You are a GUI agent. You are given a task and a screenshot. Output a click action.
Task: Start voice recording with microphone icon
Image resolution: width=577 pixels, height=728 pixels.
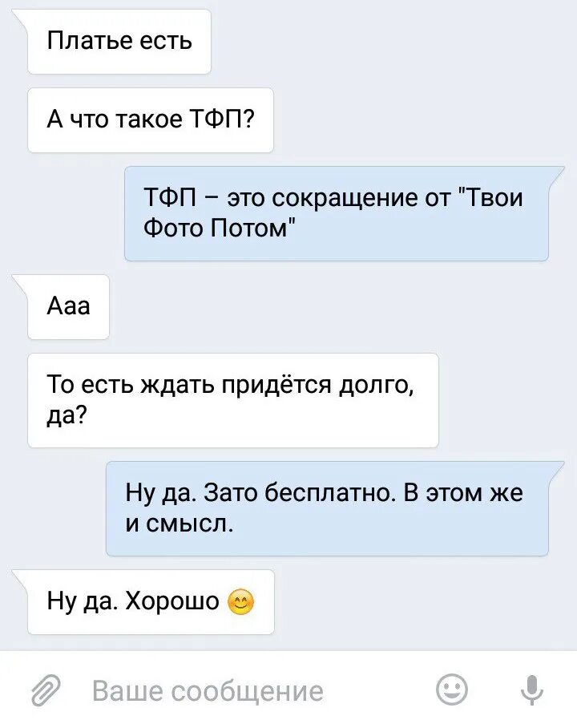click(x=532, y=690)
